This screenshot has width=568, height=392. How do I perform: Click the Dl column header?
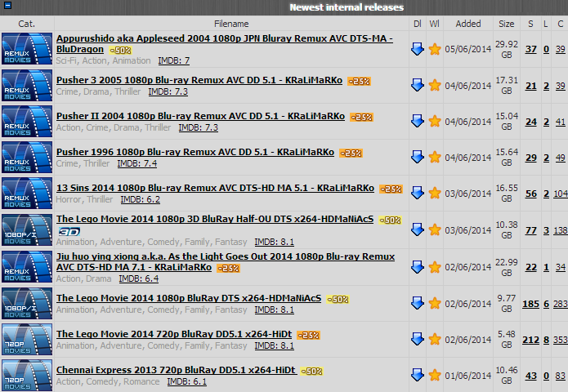(418, 24)
